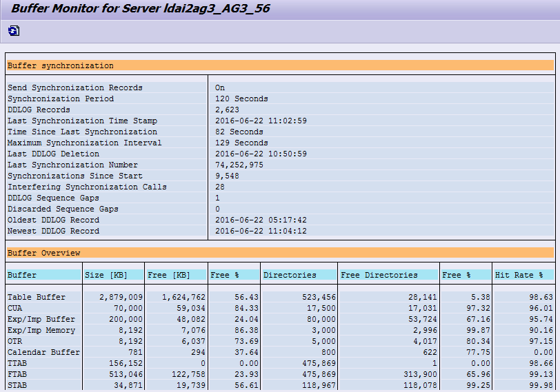Image resolution: width=560 pixels, height=392 pixels.
Task: Select the CUA buffer row name
Action: (x=15, y=309)
